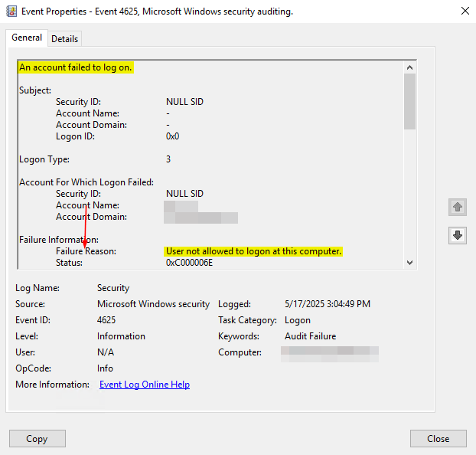Show the next event with down arrow
This screenshot has width=476, height=455.
tap(458, 235)
